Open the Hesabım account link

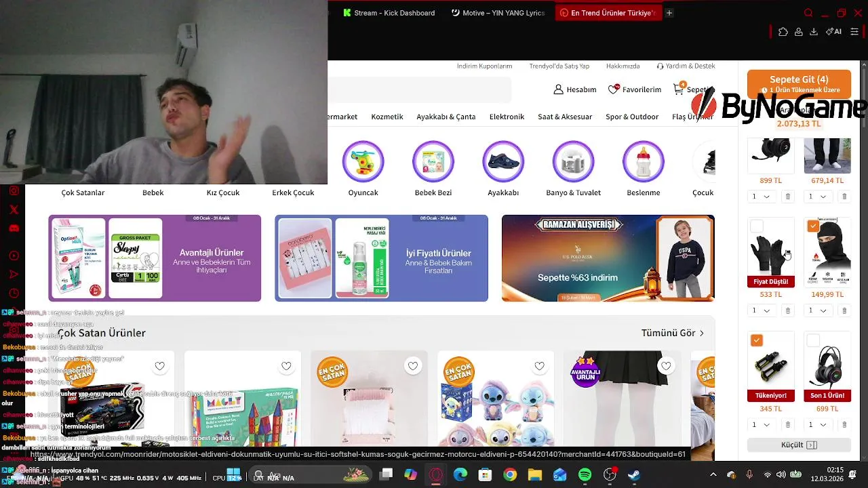tap(575, 89)
